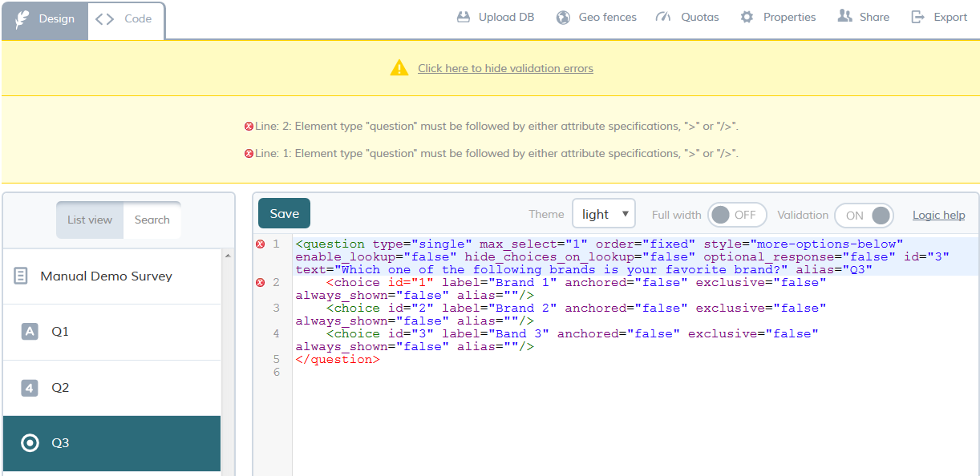The height and width of the screenshot is (476, 980).
Task: Click line number 4 in gutter
Action: (277, 333)
